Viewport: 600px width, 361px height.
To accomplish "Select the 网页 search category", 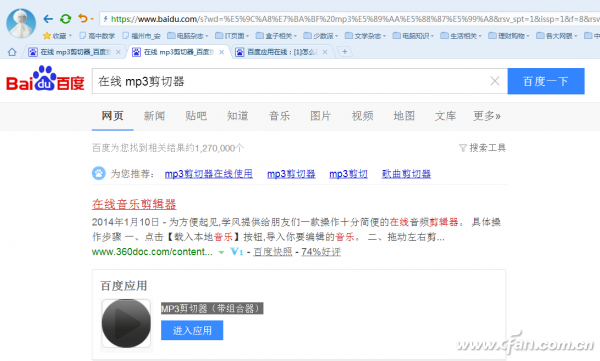I will point(112,116).
